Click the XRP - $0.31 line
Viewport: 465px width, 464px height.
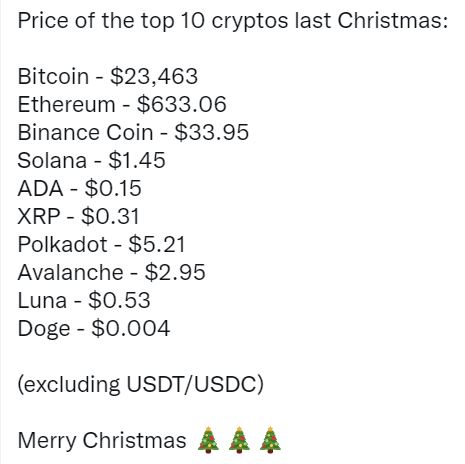coord(78,216)
